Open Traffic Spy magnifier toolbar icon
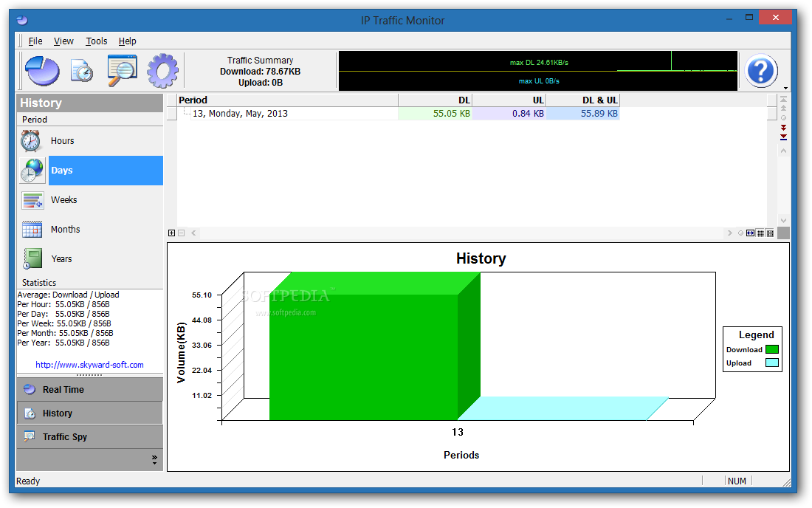Screen dimensions: 812x508 (123, 70)
